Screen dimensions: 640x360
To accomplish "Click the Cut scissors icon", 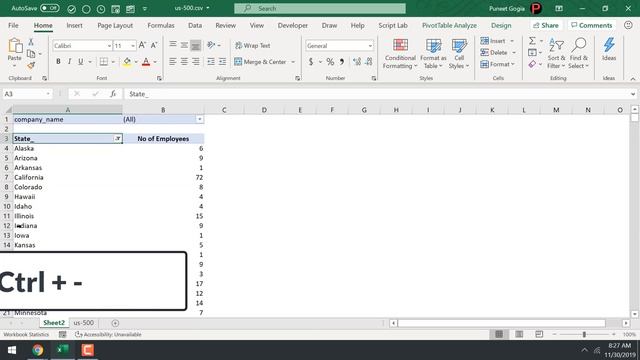I will click(31, 42).
